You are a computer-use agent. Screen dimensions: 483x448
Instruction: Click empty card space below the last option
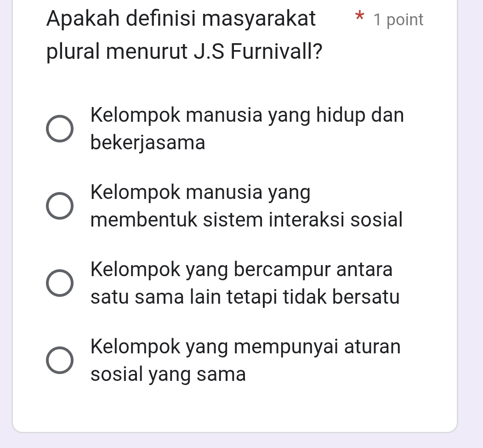234,407
